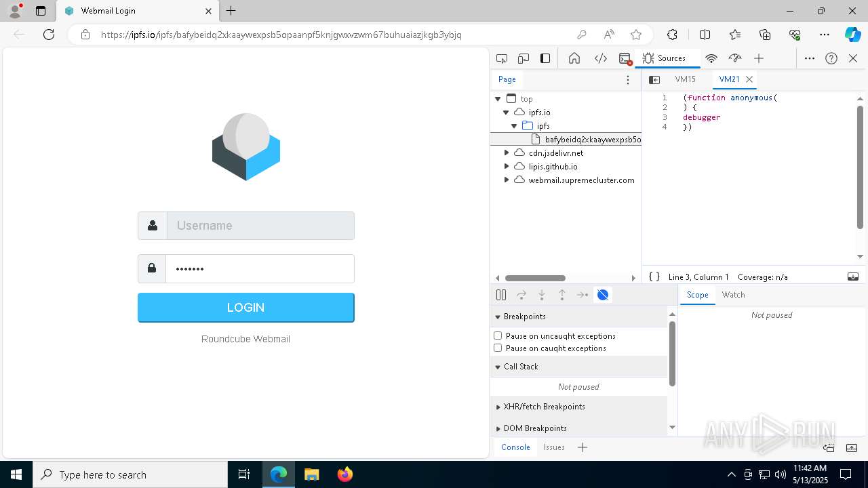This screenshot has height=488, width=868.
Task: Expand DOM Breakpoints section
Action: pyautogui.click(x=498, y=428)
